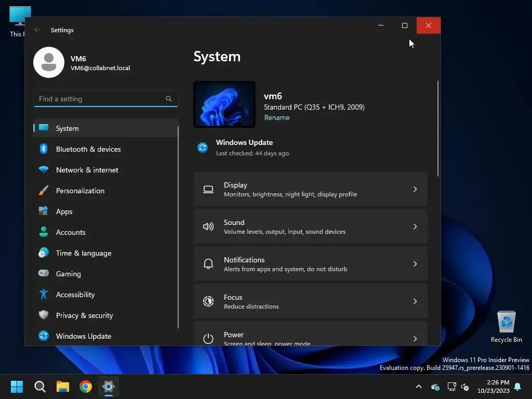Click the VM6@collabnet.local account email
The image size is (532, 399).
[x=100, y=68]
